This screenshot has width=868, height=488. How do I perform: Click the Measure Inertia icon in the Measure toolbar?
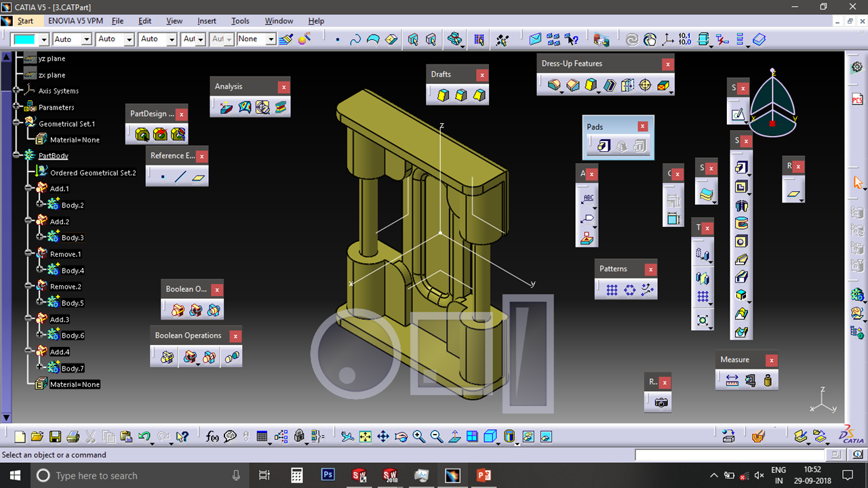[x=768, y=381]
